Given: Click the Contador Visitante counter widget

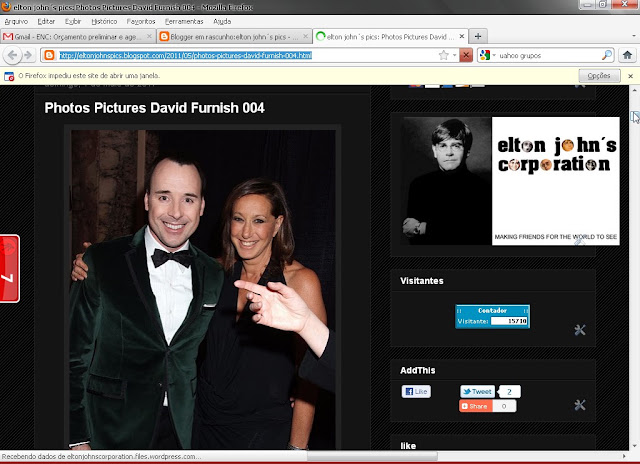Looking at the screenshot, I should click(x=492, y=316).
